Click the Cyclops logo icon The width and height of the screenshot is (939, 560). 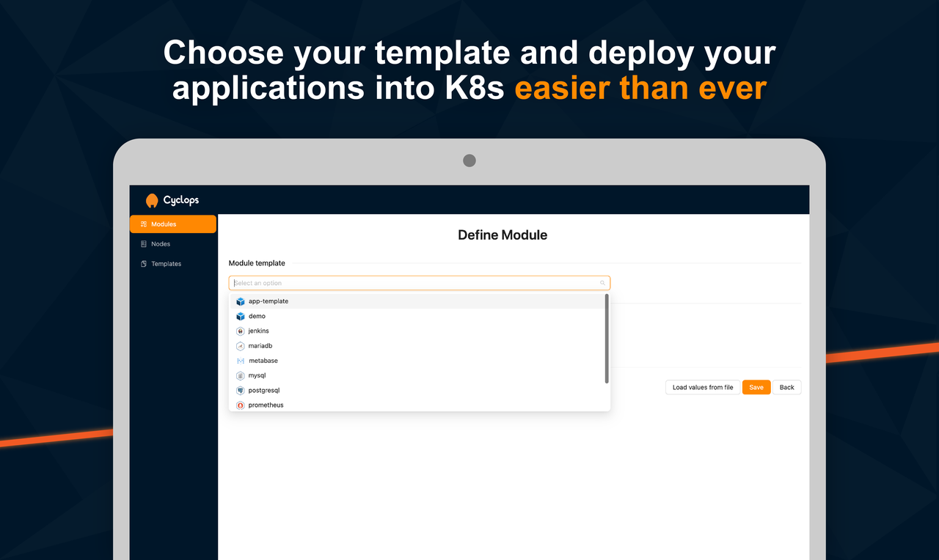[152, 200]
